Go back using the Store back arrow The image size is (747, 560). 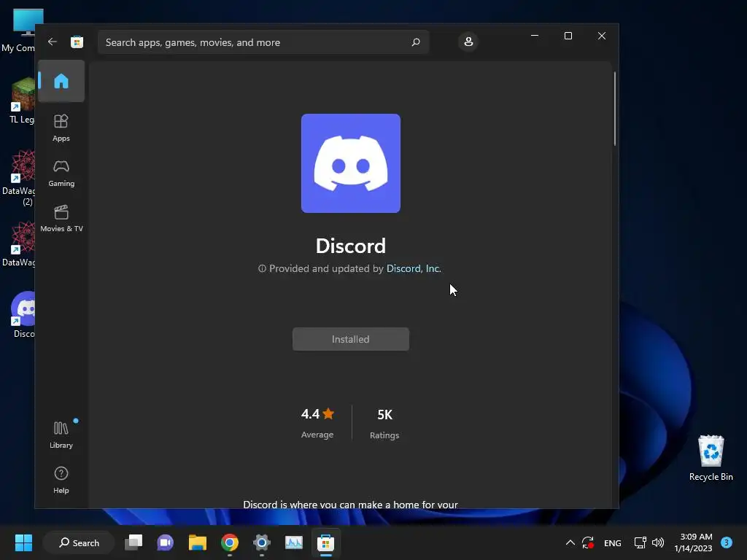tap(53, 42)
